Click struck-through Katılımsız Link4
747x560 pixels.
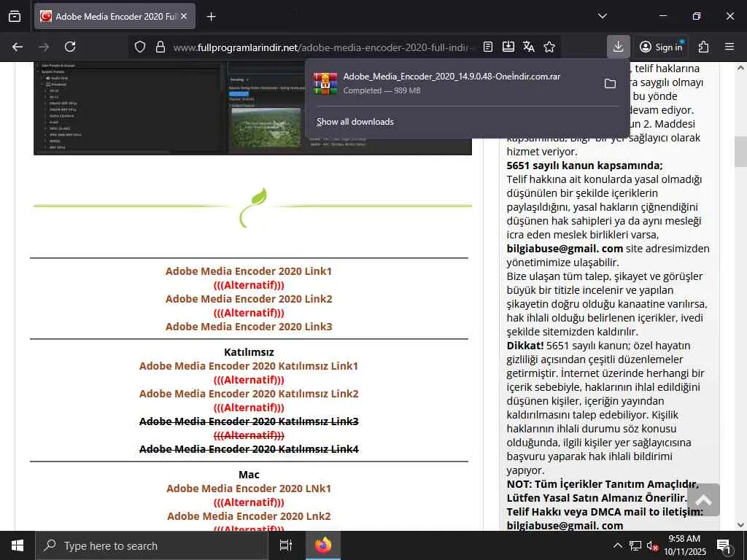(x=249, y=448)
